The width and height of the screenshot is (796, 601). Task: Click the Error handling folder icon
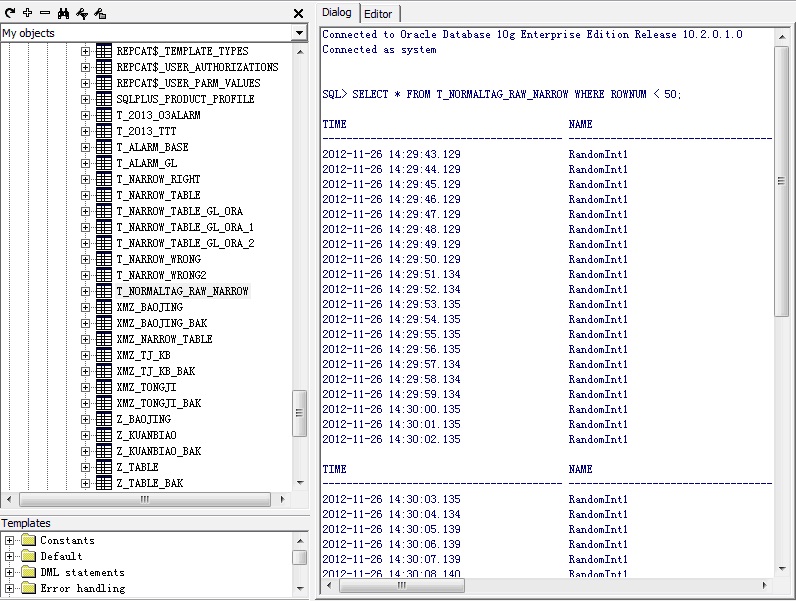28,588
